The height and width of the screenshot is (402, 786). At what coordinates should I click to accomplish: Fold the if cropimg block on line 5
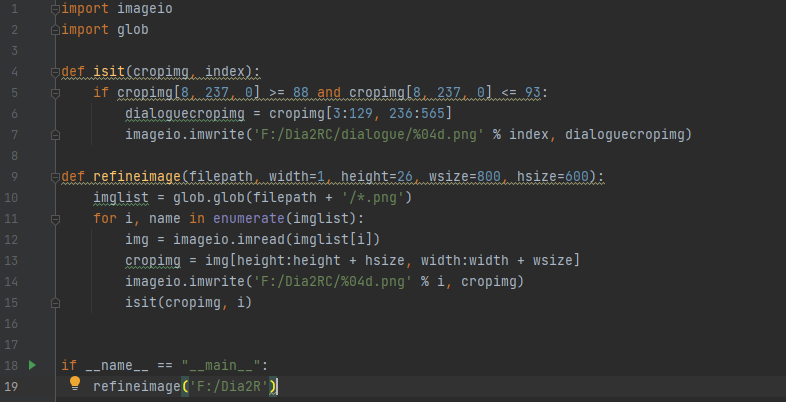tap(56, 93)
